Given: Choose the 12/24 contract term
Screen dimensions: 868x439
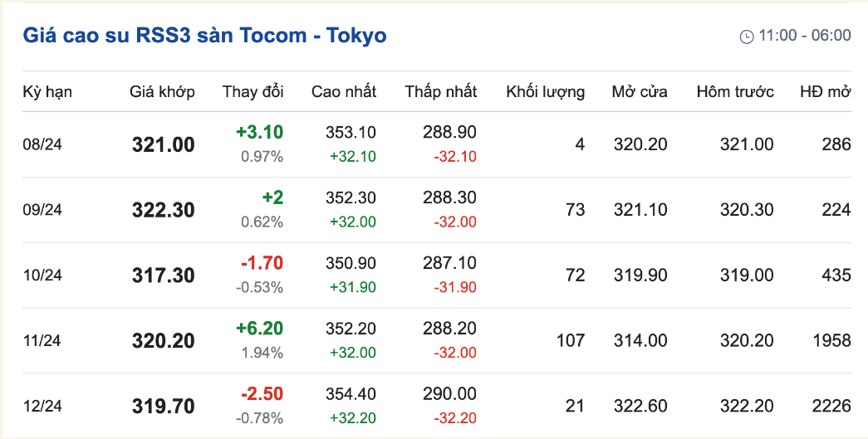Looking at the screenshot, I should [x=42, y=407].
